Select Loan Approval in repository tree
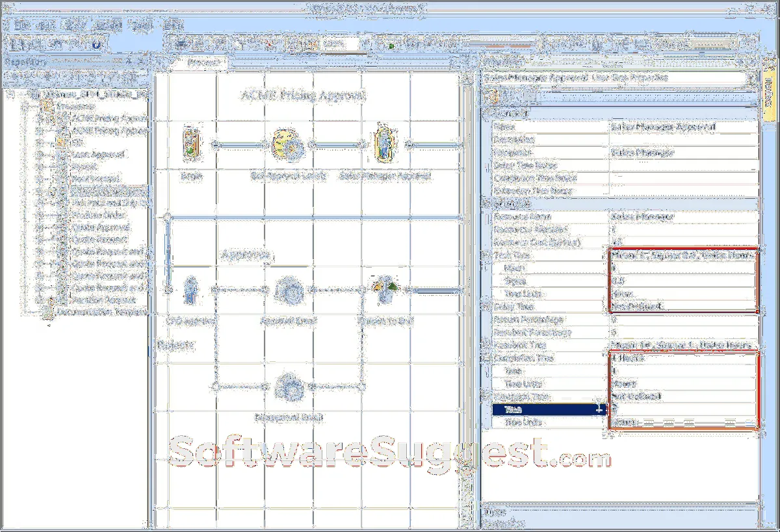 [97, 155]
